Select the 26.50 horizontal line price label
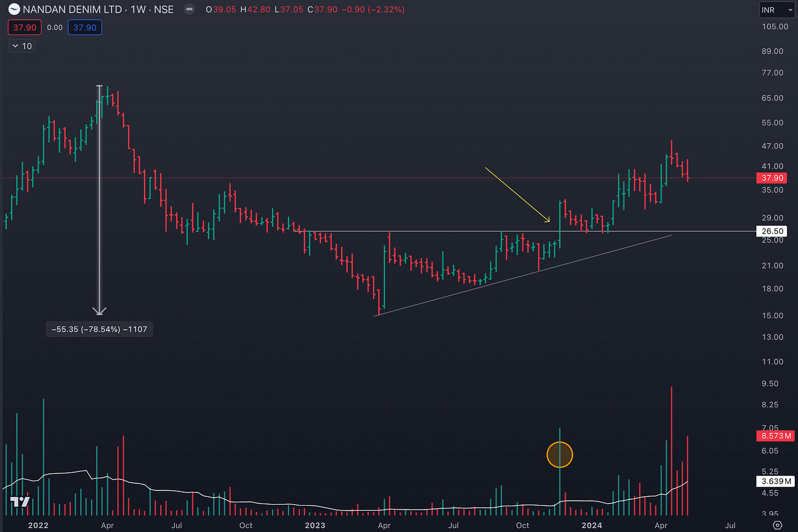This screenshot has height=532, width=798. [772, 231]
